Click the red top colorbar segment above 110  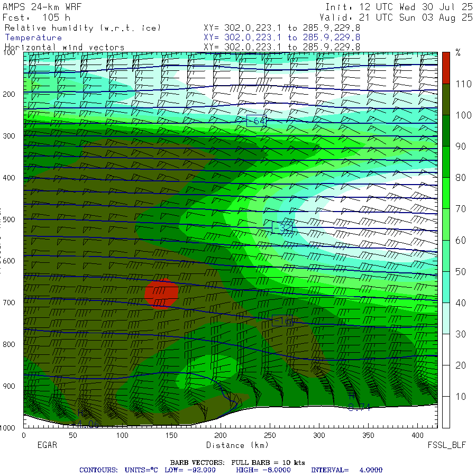(x=446, y=68)
